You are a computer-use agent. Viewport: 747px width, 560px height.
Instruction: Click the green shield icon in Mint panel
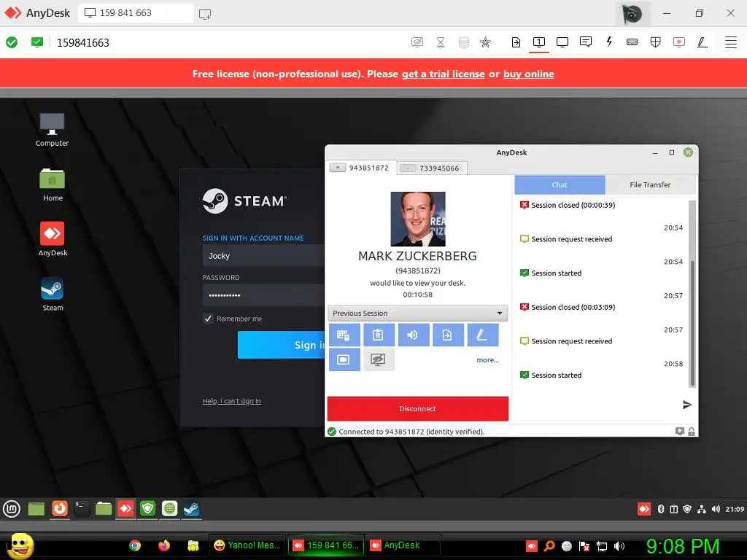(147, 509)
